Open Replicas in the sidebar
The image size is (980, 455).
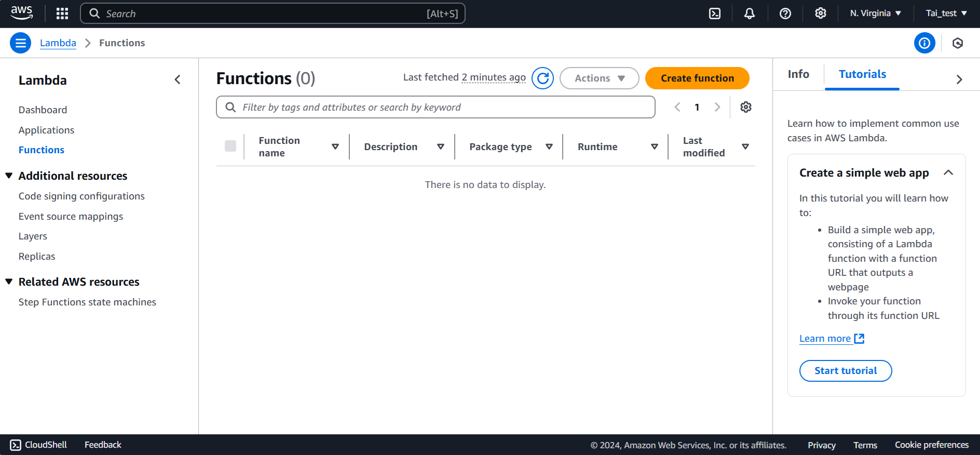click(37, 257)
